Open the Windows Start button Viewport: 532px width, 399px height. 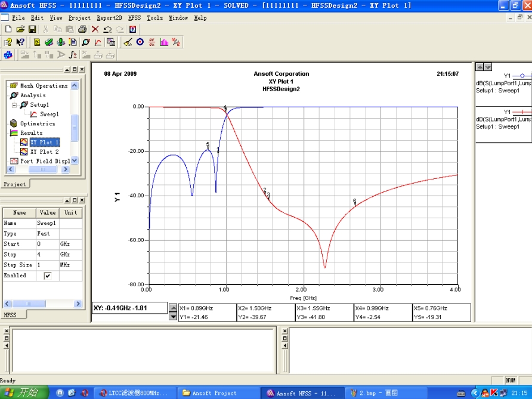click(x=24, y=392)
